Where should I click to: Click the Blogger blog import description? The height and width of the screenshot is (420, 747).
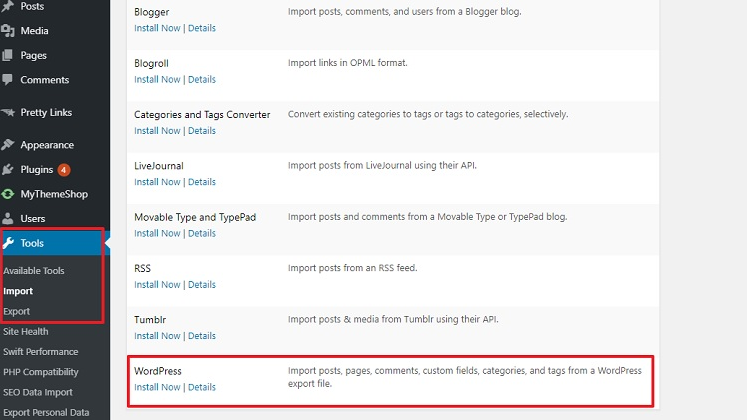pos(404,11)
